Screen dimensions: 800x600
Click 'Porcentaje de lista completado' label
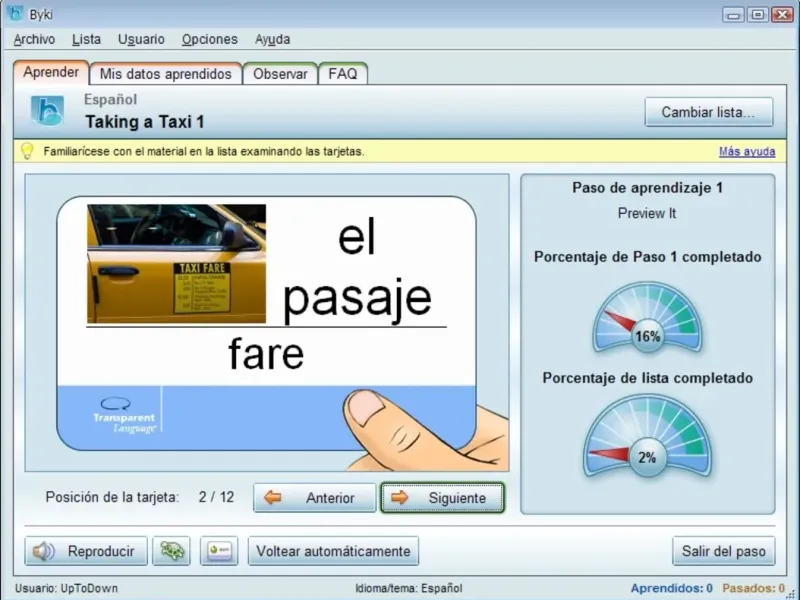pos(647,378)
